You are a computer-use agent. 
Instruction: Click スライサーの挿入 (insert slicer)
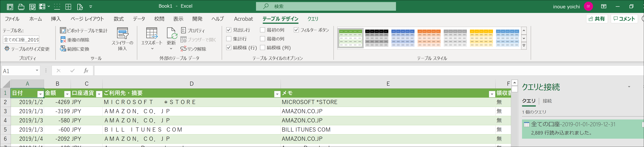coord(122,39)
